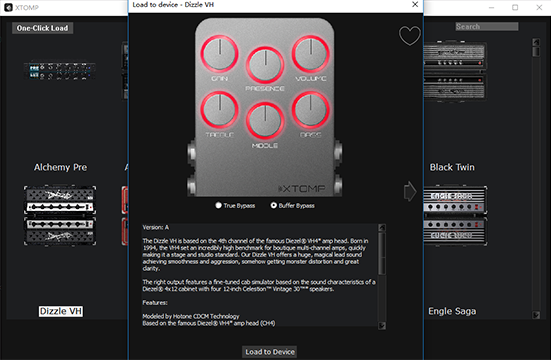Click the Dizzle VH label

pyautogui.click(x=61, y=311)
